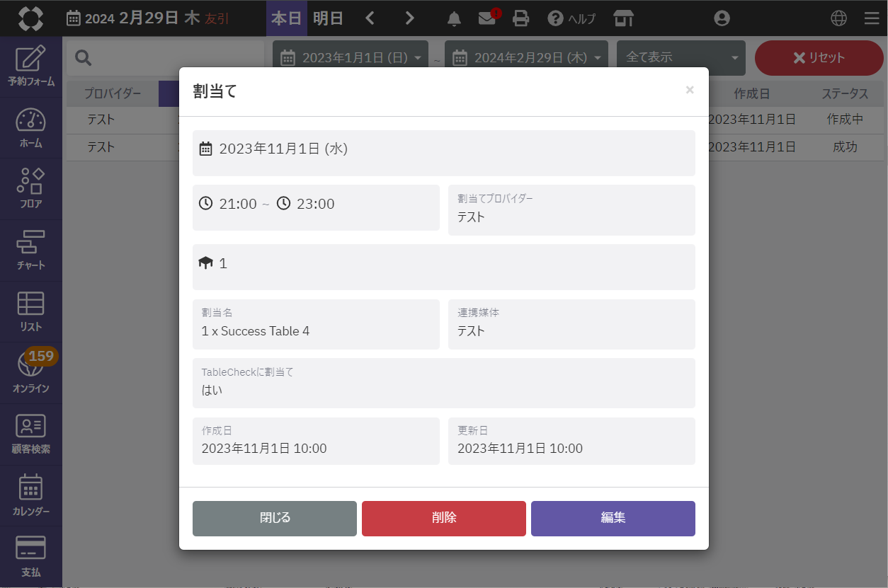Close the 割当て dialog with X
888x588 pixels.
690,90
